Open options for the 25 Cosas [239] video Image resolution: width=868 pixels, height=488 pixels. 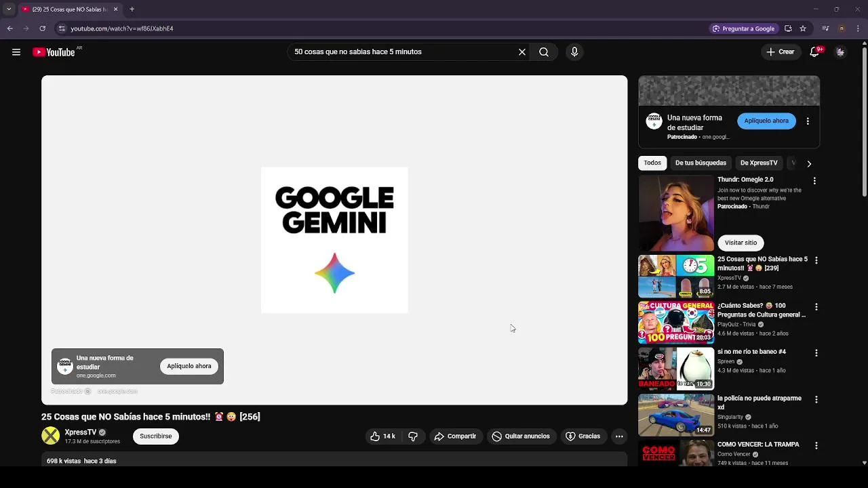816,261
